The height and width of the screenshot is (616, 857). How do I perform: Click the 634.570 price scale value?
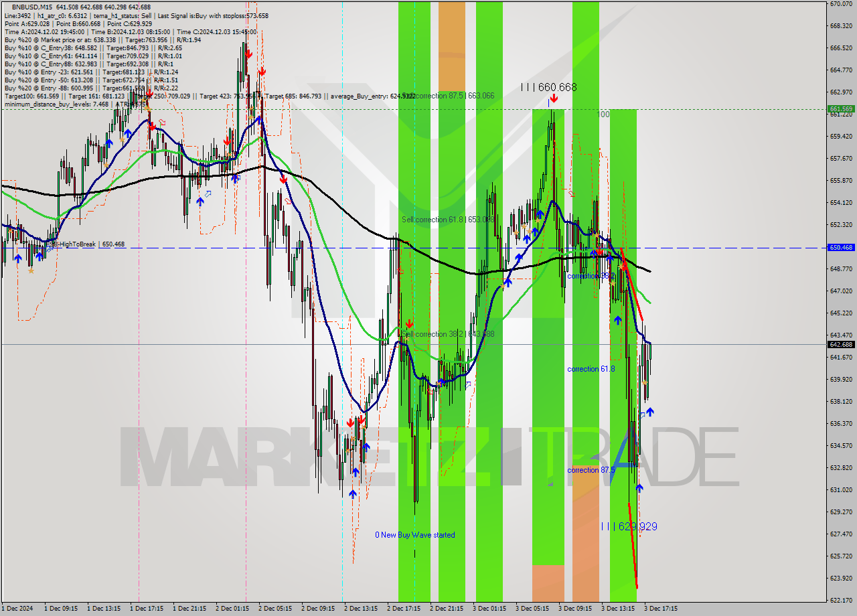(841, 445)
